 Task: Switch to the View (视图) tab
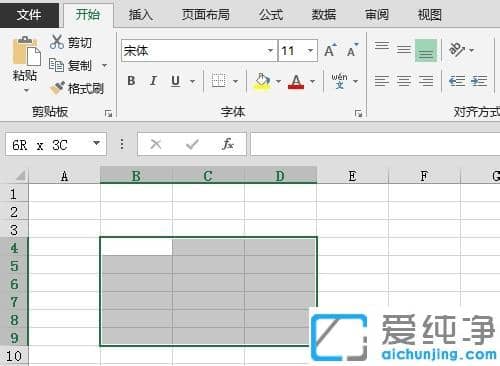pos(429,15)
